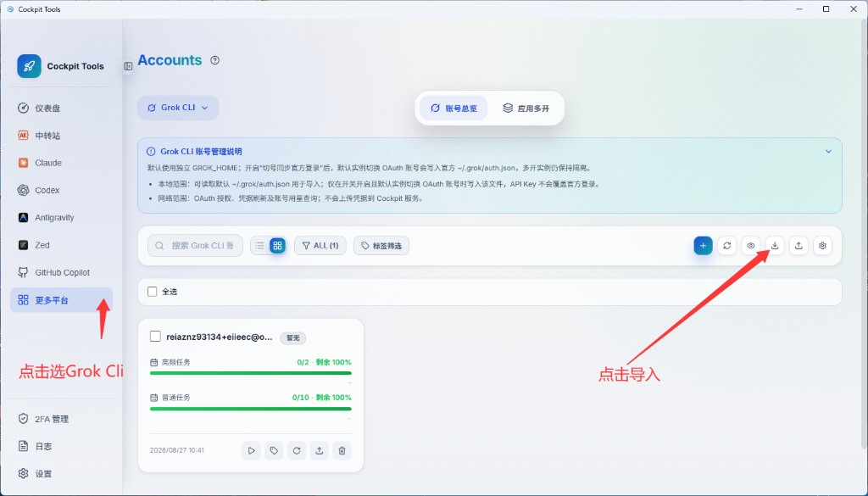Click the 高频任务 calendar icon
The height and width of the screenshot is (496, 868).
point(154,362)
